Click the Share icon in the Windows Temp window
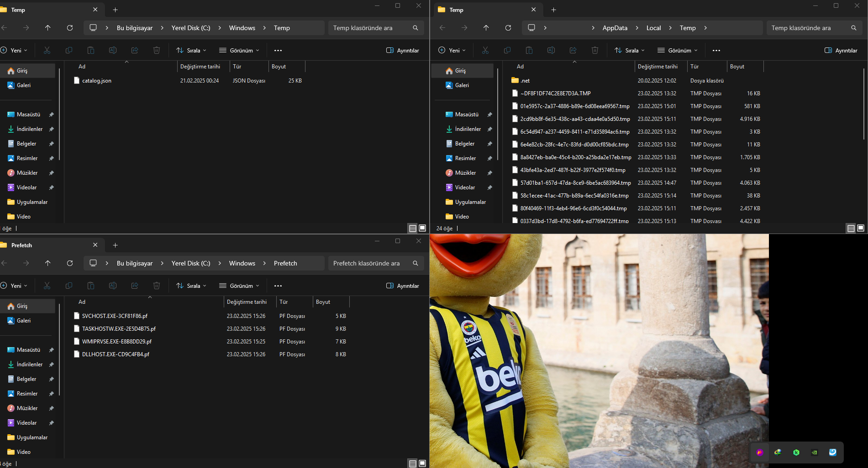This screenshot has height=468, width=868. (x=135, y=50)
